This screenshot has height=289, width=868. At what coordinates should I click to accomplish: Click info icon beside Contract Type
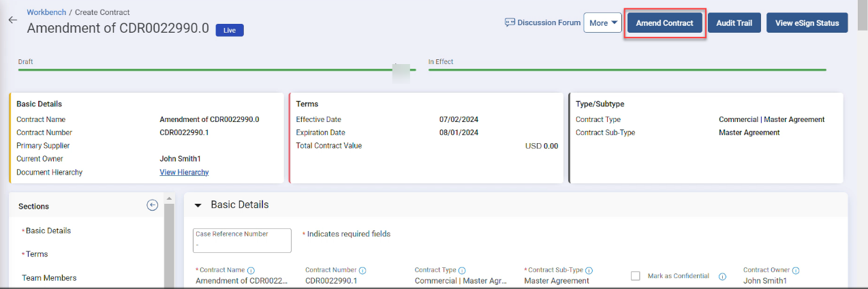(462, 271)
